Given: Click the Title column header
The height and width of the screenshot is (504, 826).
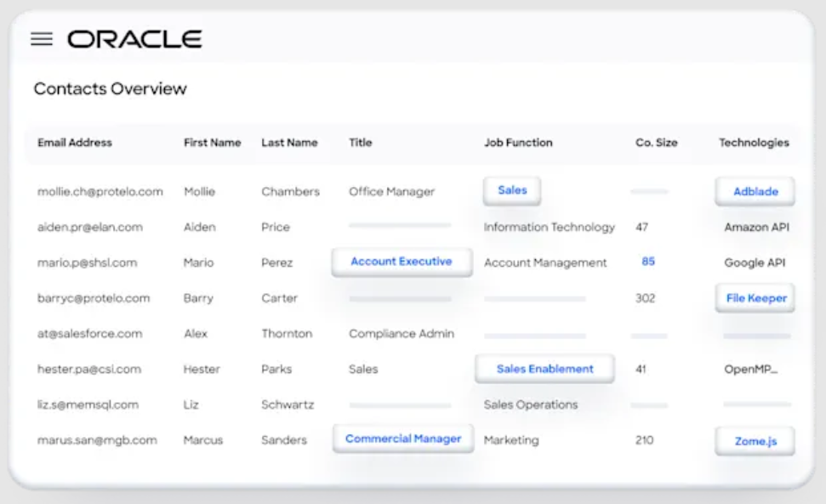Looking at the screenshot, I should (x=361, y=143).
